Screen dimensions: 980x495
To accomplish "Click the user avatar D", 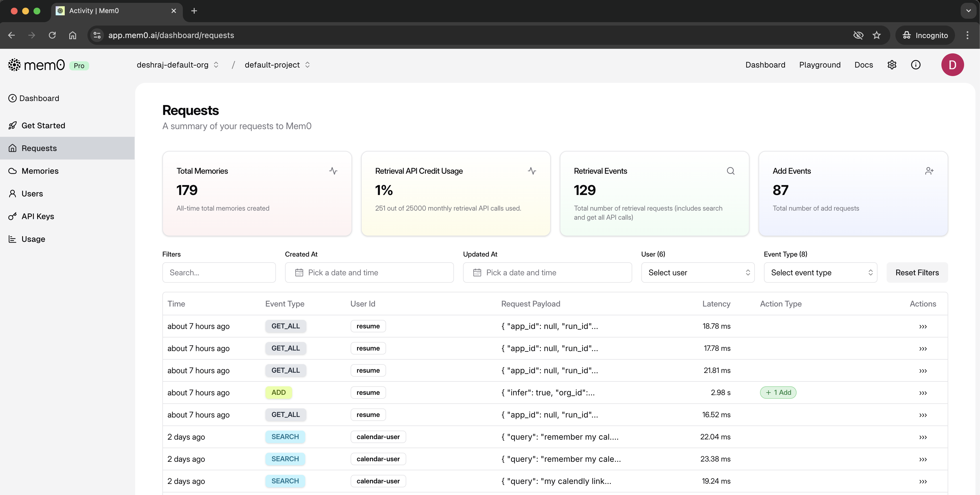I will 952,65.
